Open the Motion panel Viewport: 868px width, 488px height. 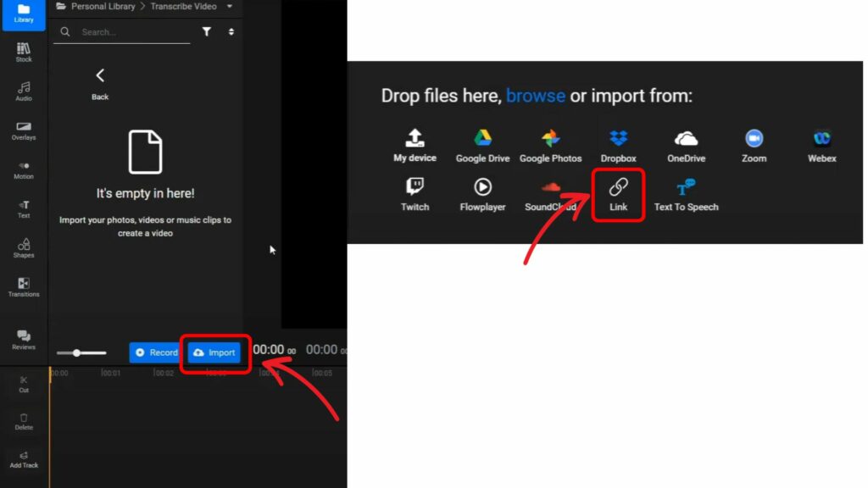click(x=23, y=170)
